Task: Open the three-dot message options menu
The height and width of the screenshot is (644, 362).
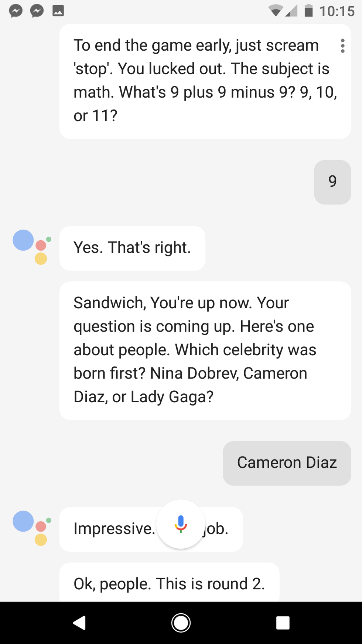Action: (x=342, y=46)
